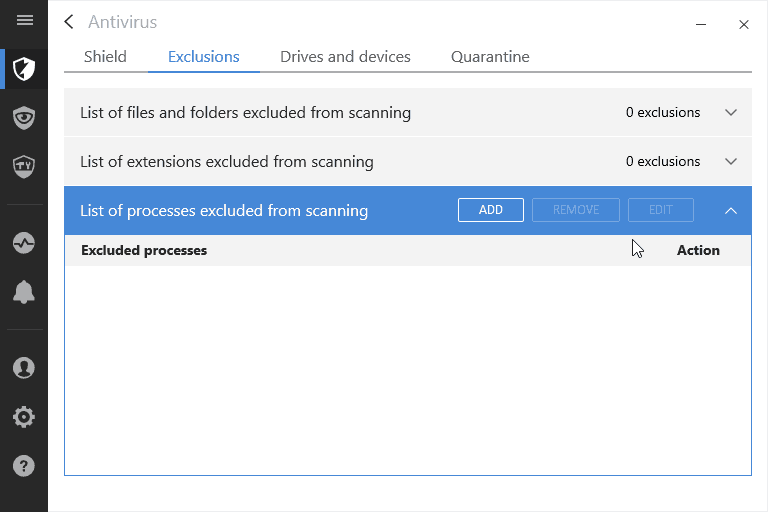The height and width of the screenshot is (512, 768).
Task: Collapse the processes exclusions list
Action: [x=731, y=211]
